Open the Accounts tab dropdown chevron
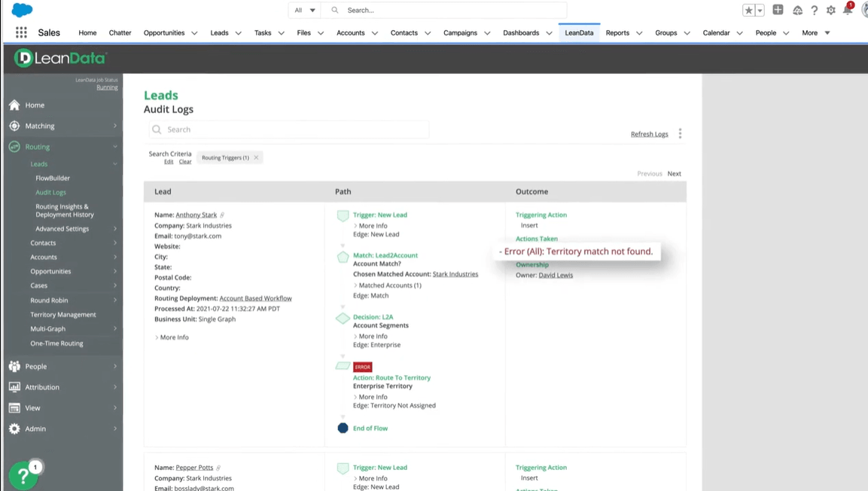This screenshot has height=491, width=868. pos(375,33)
